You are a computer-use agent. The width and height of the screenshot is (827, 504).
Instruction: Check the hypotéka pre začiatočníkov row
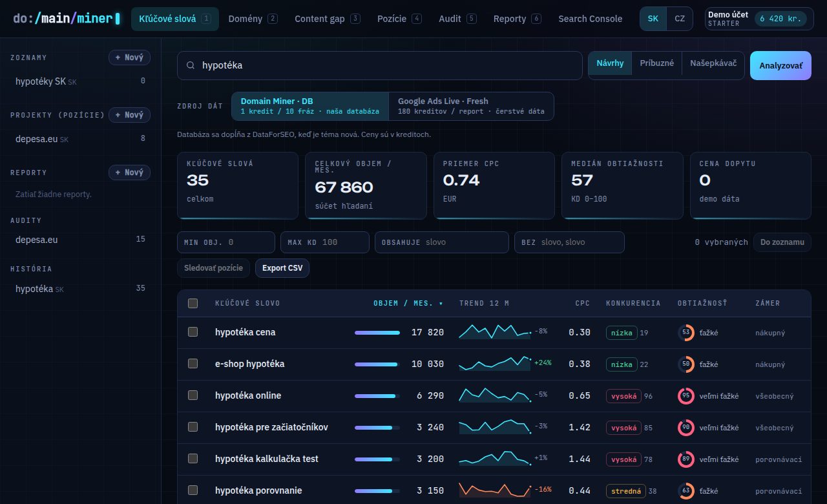pyautogui.click(x=193, y=427)
